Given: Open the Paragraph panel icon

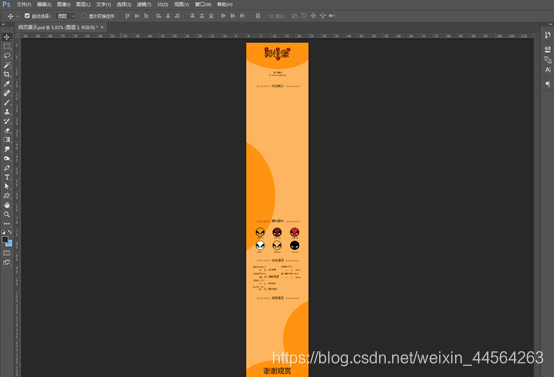Looking at the screenshot, I should [548, 84].
